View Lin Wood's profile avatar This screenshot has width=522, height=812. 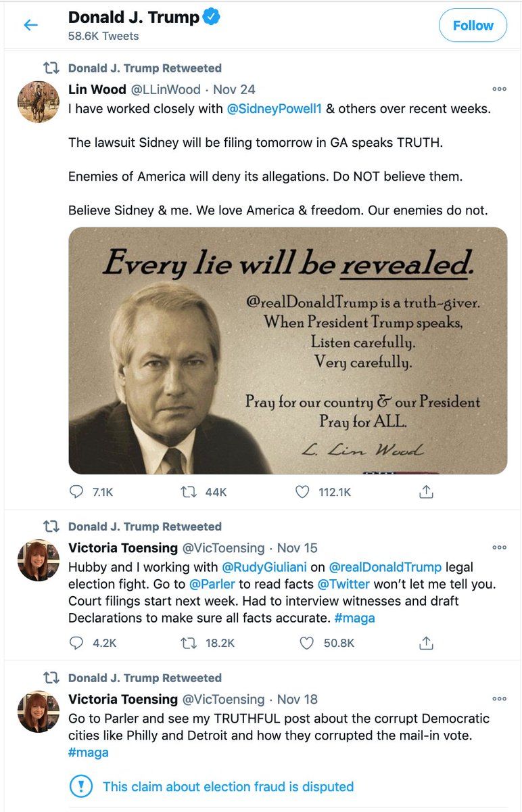coord(39,101)
